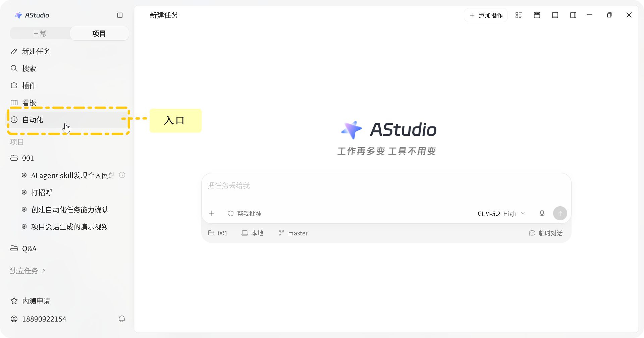The width and height of the screenshot is (644, 338).
Task: Click the board icon beside 看板
Action: tap(14, 103)
